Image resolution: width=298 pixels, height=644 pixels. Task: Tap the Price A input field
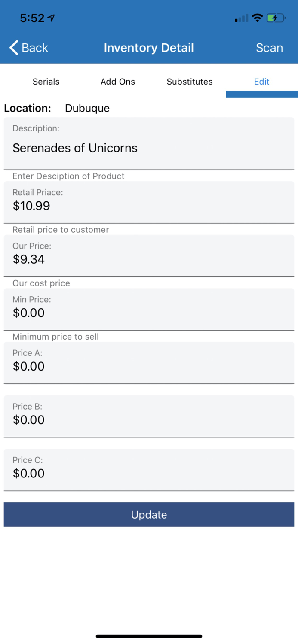tap(149, 366)
